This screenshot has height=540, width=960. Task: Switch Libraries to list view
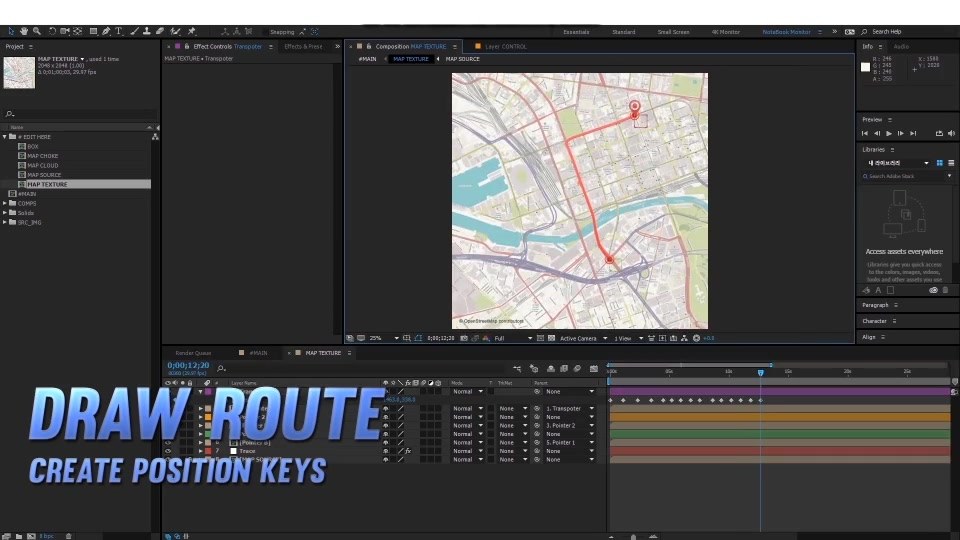[951, 163]
